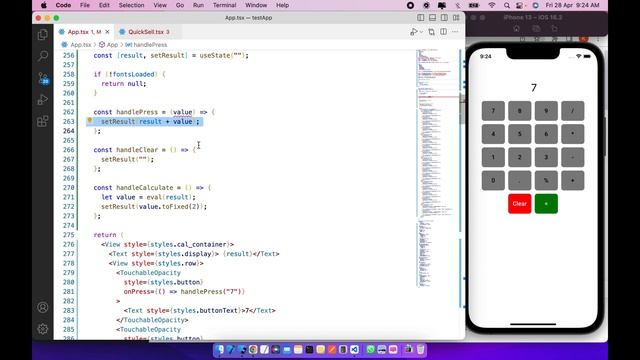The width and height of the screenshot is (640, 360).
Task: Tap the 7 key in the simulator calculator
Action: pos(493,111)
